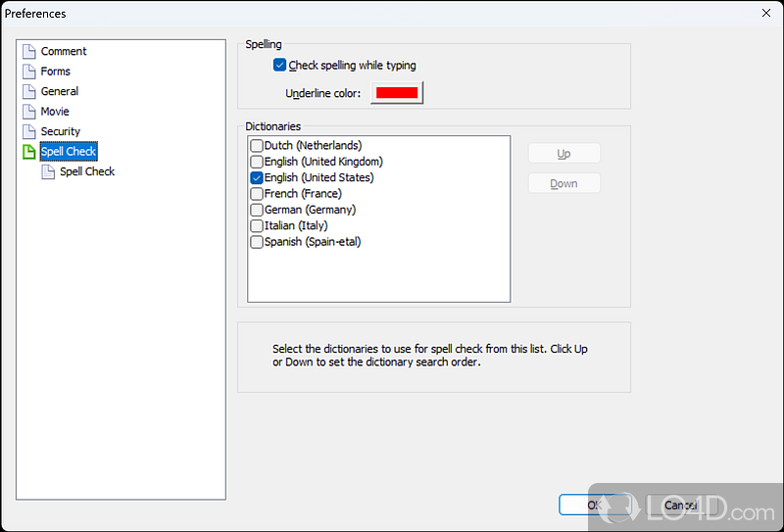This screenshot has height=532, width=784.
Task: Click the Comment page icon
Action: click(x=29, y=52)
